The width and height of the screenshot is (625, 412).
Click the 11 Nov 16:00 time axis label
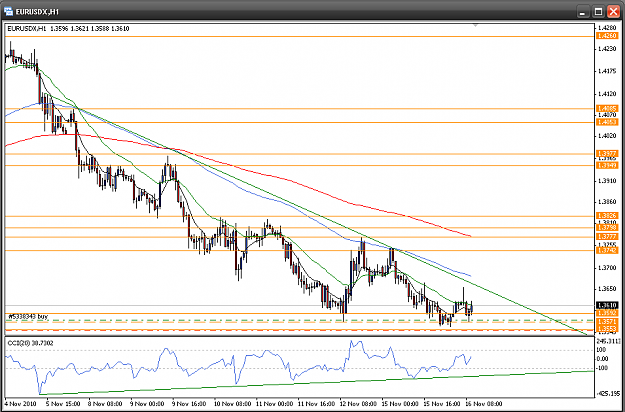click(316, 403)
